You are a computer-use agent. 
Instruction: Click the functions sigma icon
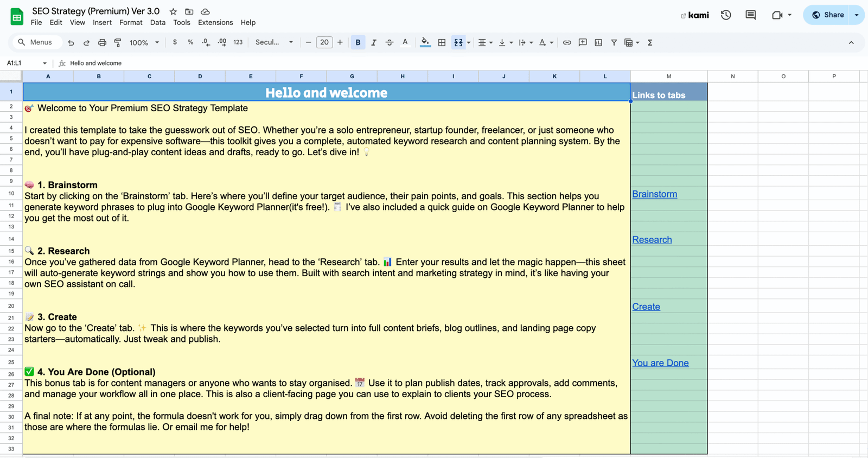[650, 42]
